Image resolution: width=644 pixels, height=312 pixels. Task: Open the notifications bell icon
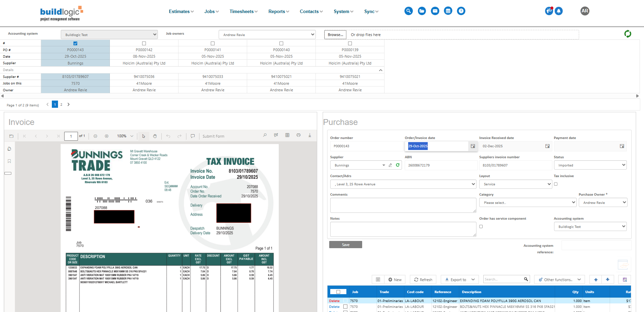point(559,11)
